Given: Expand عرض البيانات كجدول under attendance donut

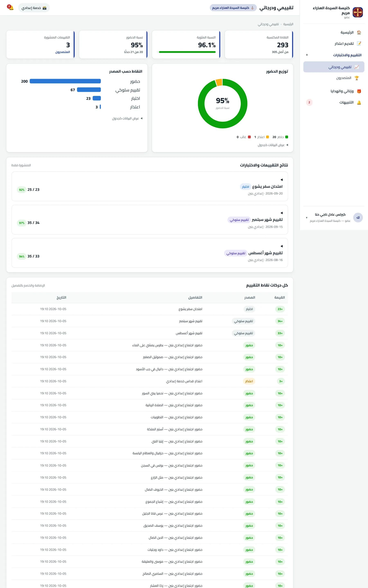Looking at the screenshot, I should point(273,145).
